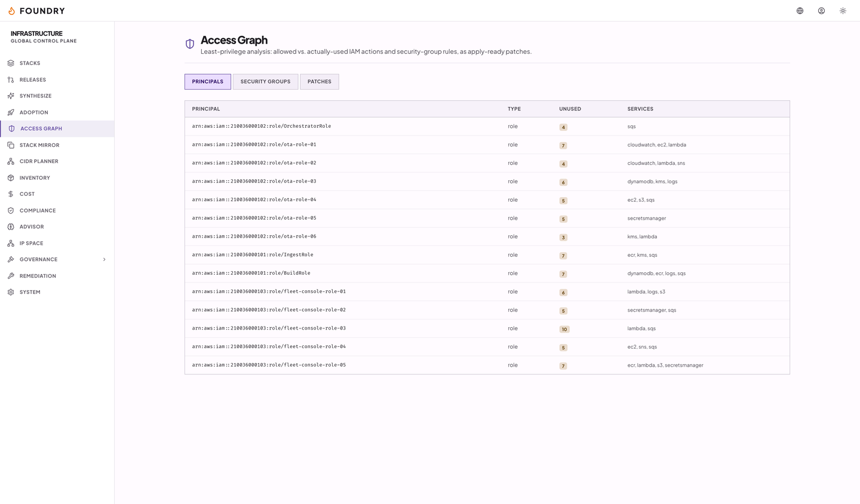Open the ota-role-01 principal ARN

(x=254, y=145)
